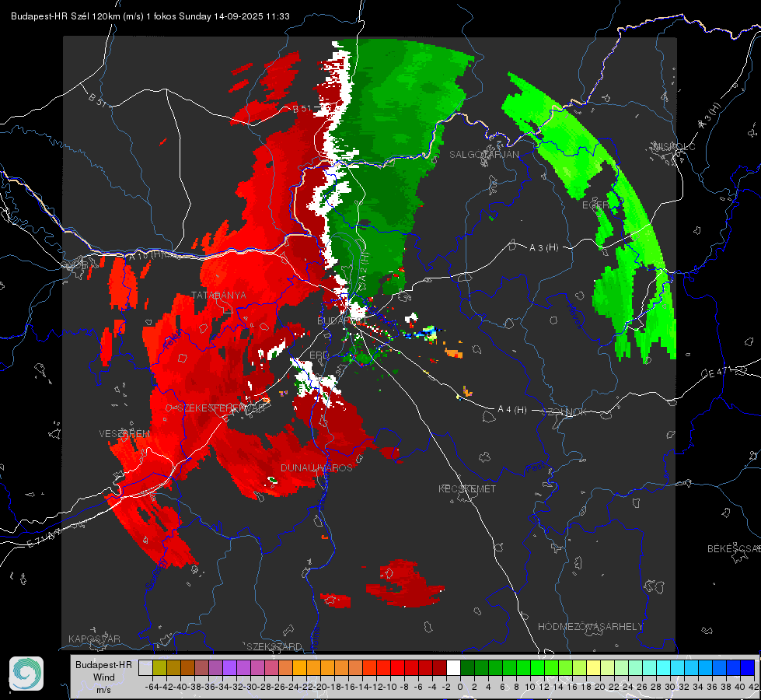Select the sky blue swatch between 34 and 36
The width and height of the screenshot is (761, 700).
pos(706,667)
